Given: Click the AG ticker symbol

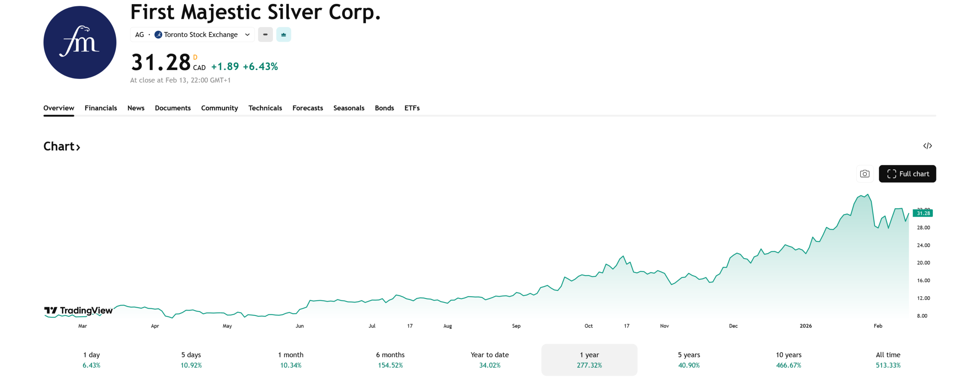Looking at the screenshot, I should tap(139, 34).
